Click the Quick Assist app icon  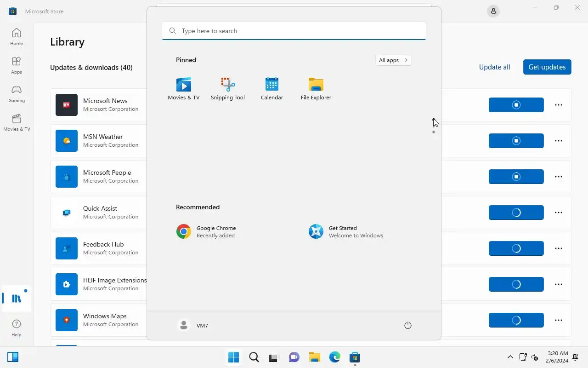click(x=67, y=213)
